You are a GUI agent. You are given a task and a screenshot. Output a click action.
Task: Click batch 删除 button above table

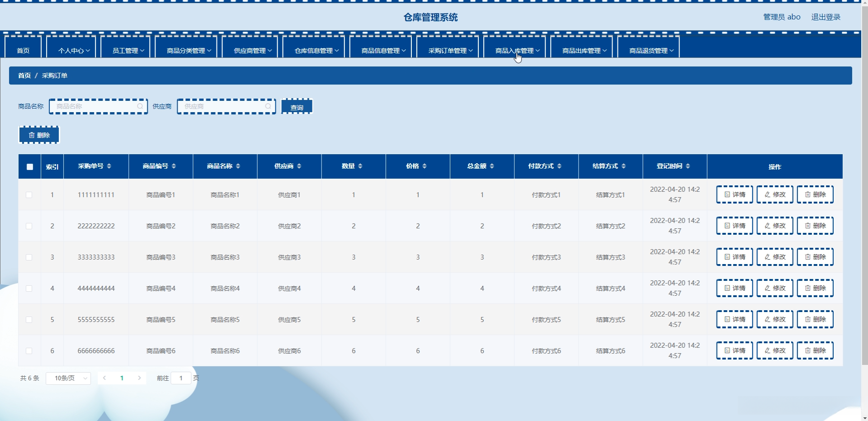(x=39, y=135)
